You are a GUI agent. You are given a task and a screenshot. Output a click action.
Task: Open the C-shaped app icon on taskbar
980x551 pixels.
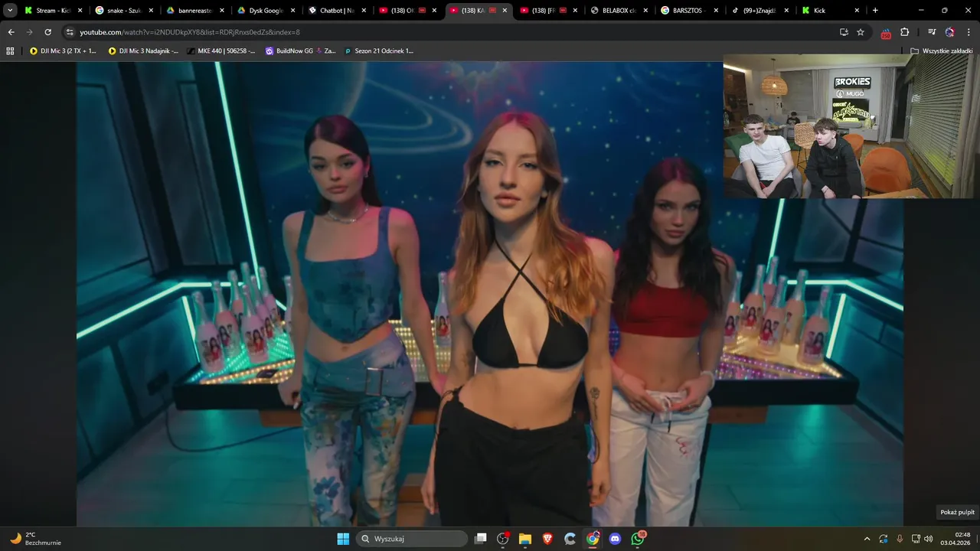pyautogui.click(x=570, y=539)
